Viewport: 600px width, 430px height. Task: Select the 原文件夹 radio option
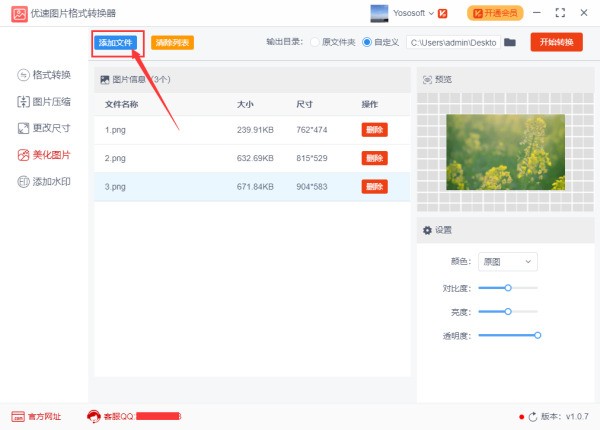tap(315, 42)
